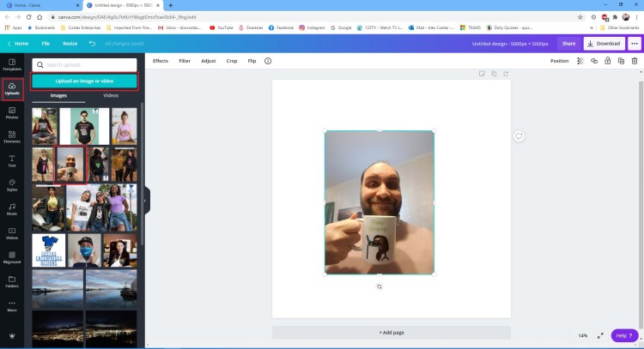Screen dimensions: 644x349
Task: Toggle the lock on selected image
Action: 607,61
